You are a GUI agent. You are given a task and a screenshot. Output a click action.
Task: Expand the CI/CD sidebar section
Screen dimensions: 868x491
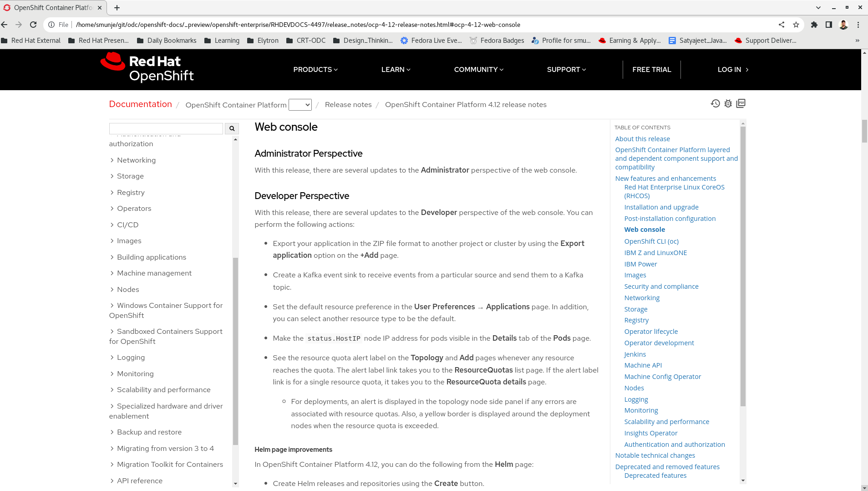[x=124, y=225]
